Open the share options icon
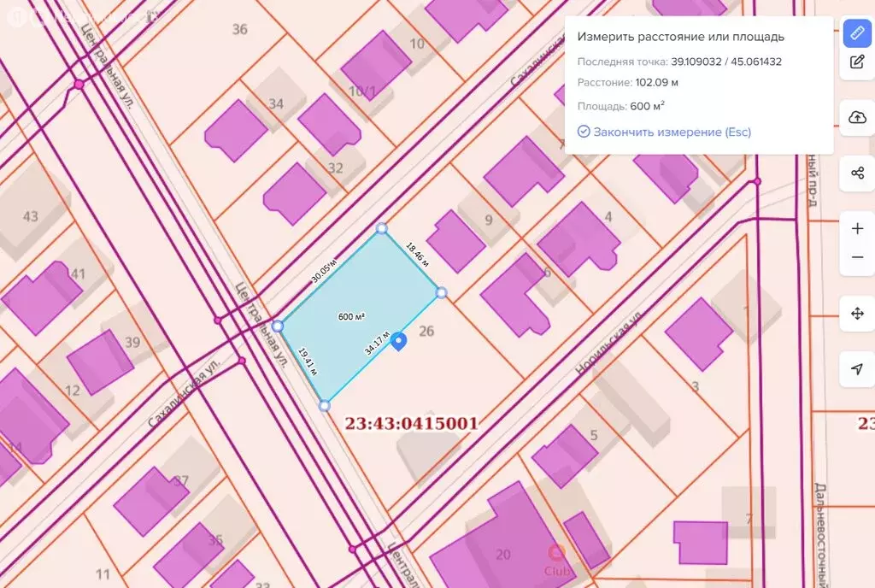 point(858,174)
